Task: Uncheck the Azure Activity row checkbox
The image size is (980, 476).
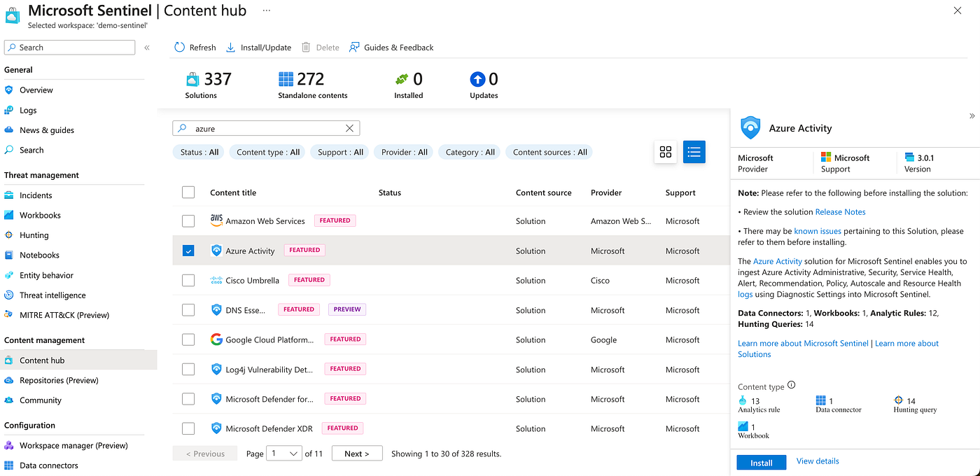Action: 188,251
